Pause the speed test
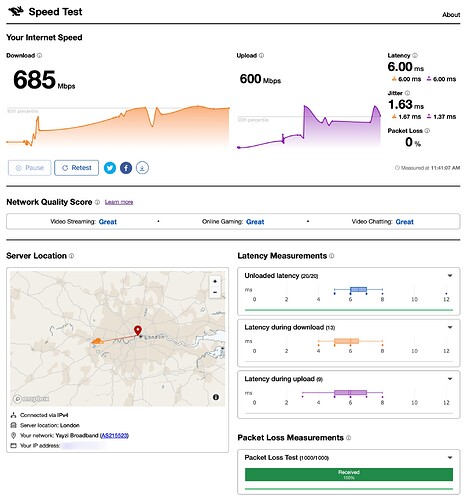 click(30, 168)
